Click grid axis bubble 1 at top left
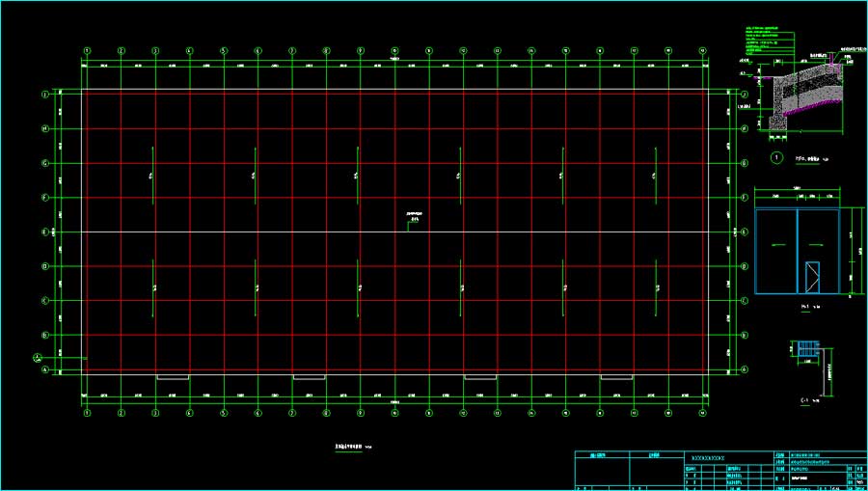This screenshot has width=868, height=491. point(87,50)
